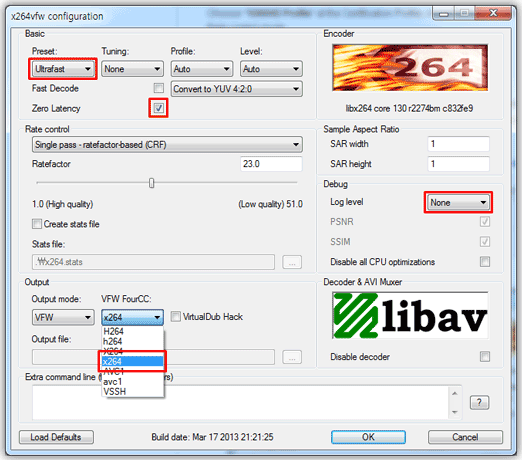This screenshot has width=522, height=460.
Task: Open the Profile dropdown set to Auto
Action: pyautogui.click(x=202, y=69)
